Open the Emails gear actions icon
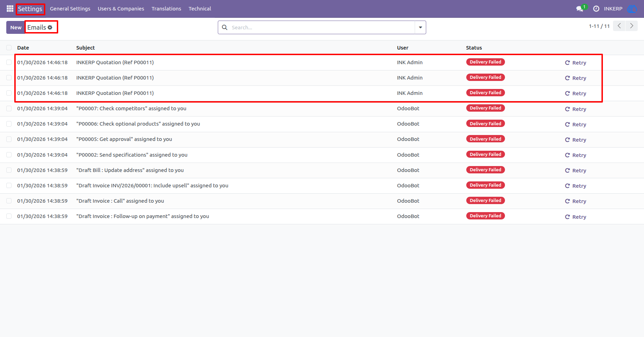The image size is (644, 337). click(50, 27)
